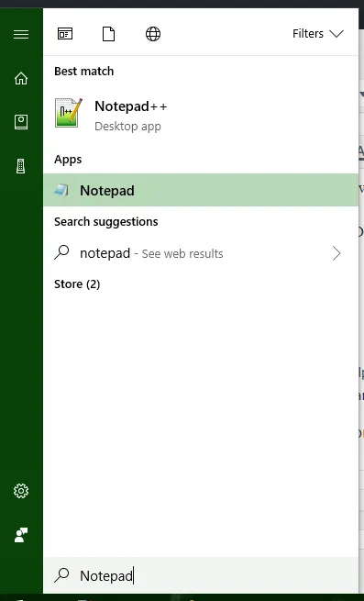Filter results by Web globe icon

click(x=153, y=34)
